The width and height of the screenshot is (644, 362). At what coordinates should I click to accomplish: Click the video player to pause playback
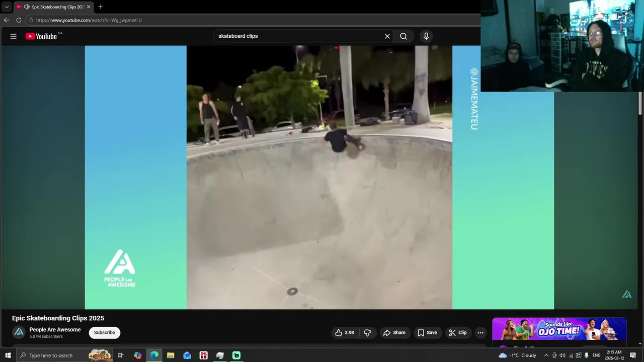point(319,177)
